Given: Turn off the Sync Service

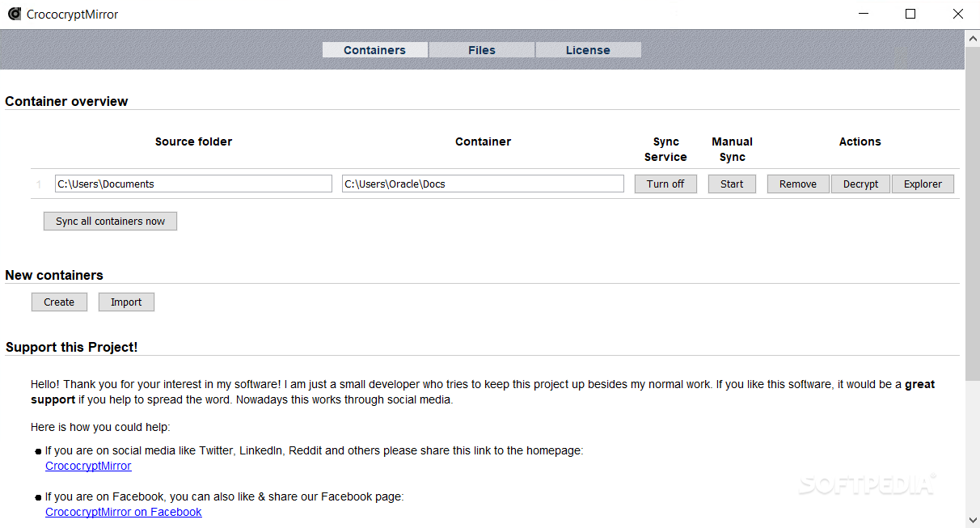Looking at the screenshot, I should [665, 184].
